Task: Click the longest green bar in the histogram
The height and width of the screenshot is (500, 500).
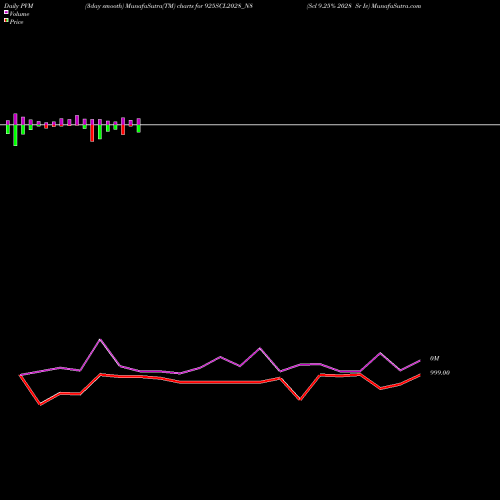Action: click(x=15, y=135)
